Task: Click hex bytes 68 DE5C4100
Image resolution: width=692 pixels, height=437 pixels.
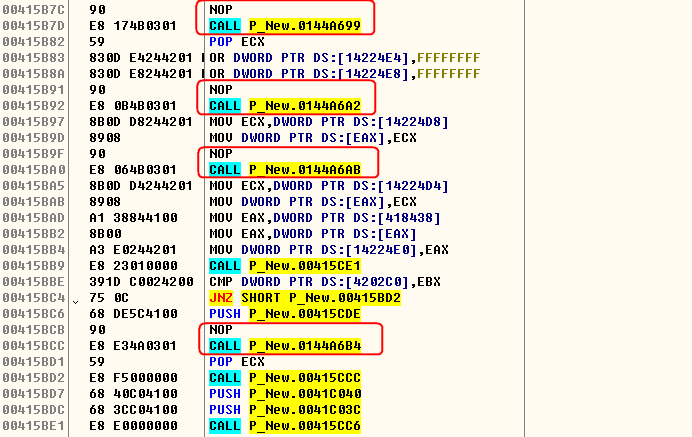Action: click(x=133, y=314)
